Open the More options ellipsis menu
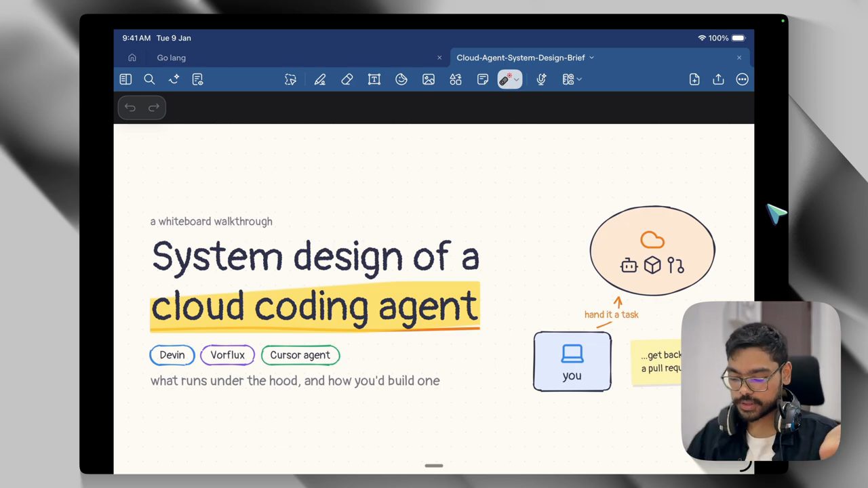The height and width of the screenshot is (488, 868). click(x=743, y=79)
